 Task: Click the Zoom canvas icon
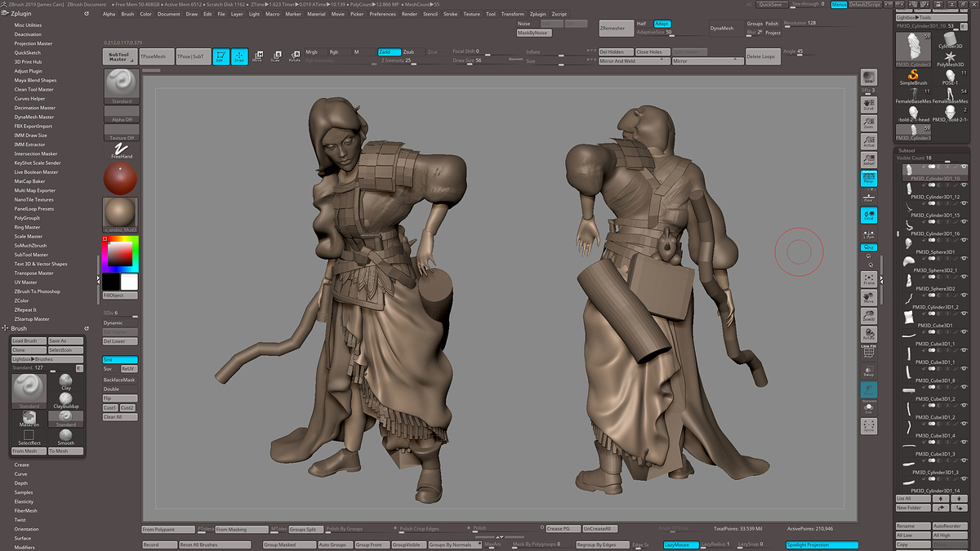(x=868, y=122)
